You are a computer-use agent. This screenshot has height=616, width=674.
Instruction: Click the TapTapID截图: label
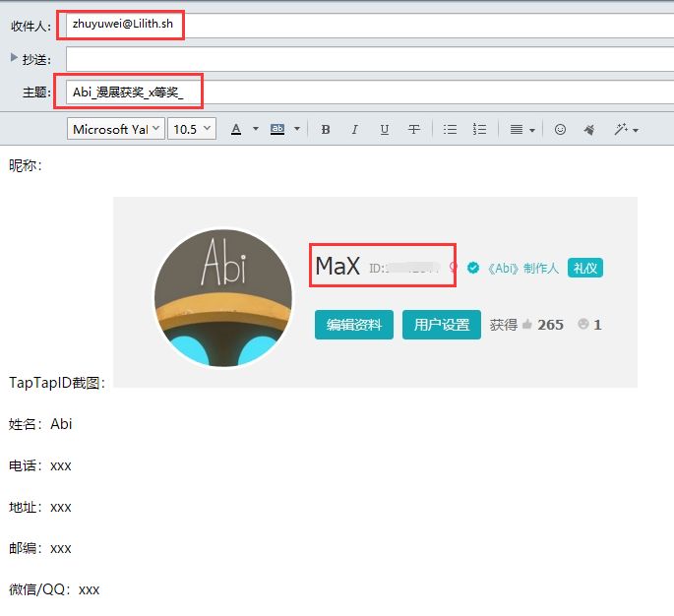[57, 383]
